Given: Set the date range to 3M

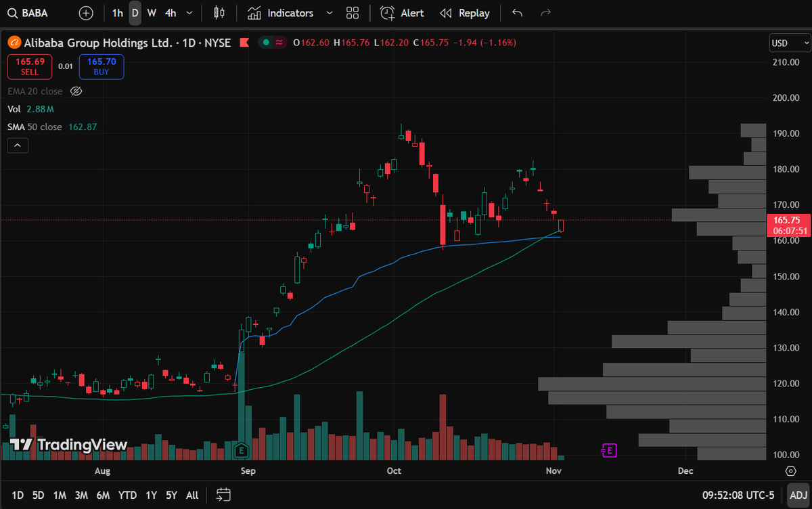Looking at the screenshot, I should (81, 495).
